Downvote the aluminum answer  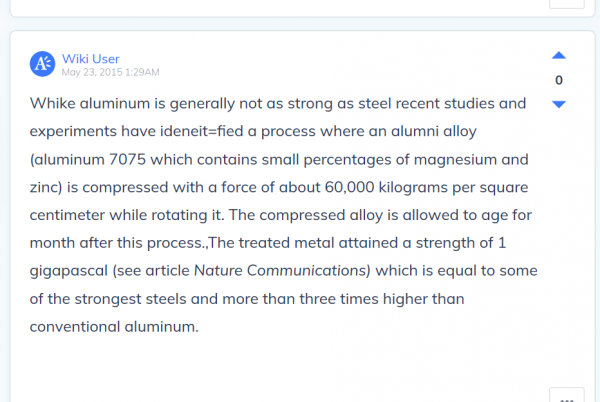pos(559,104)
